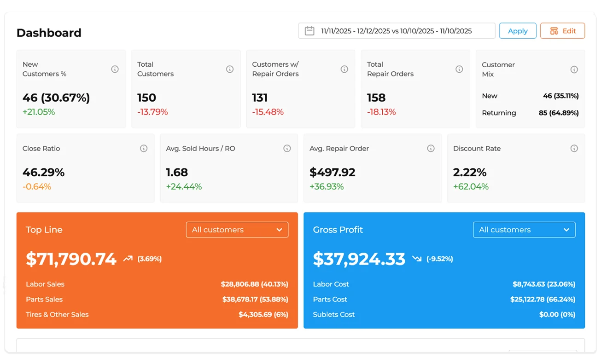Click info icon on New Customers % card
Image resolution: width=601 pixels, height=364 pixels.
115,69
